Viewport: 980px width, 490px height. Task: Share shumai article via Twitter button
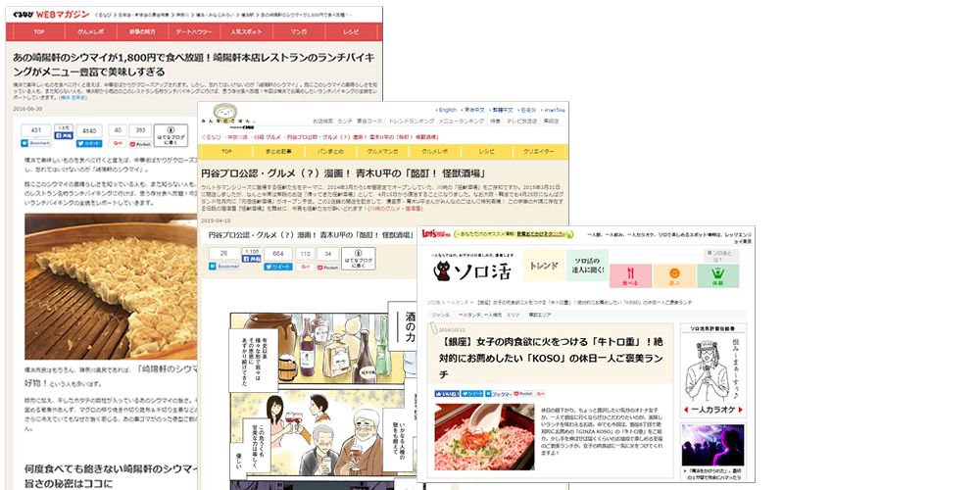(x=89, y=143)
